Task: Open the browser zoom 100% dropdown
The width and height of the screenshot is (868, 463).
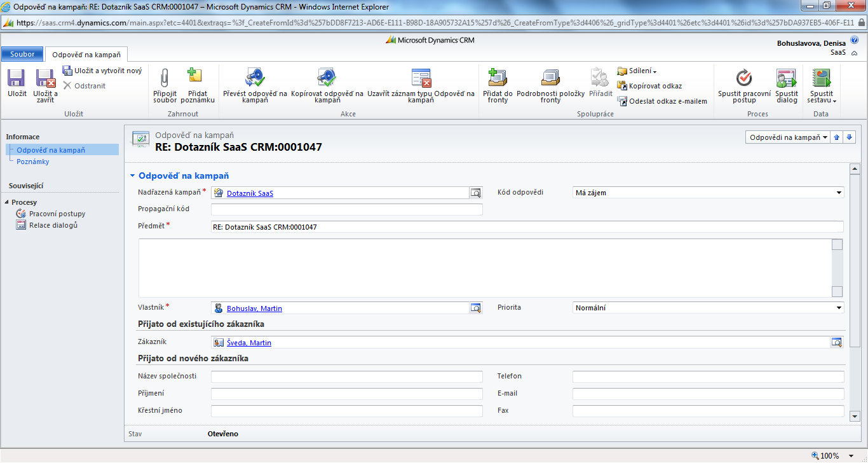Action: 853,455
